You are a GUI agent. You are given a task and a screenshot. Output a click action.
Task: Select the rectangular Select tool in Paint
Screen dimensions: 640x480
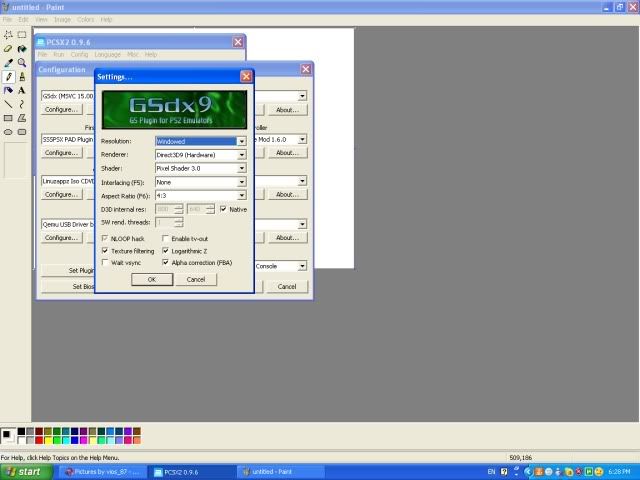click(22, 35)
